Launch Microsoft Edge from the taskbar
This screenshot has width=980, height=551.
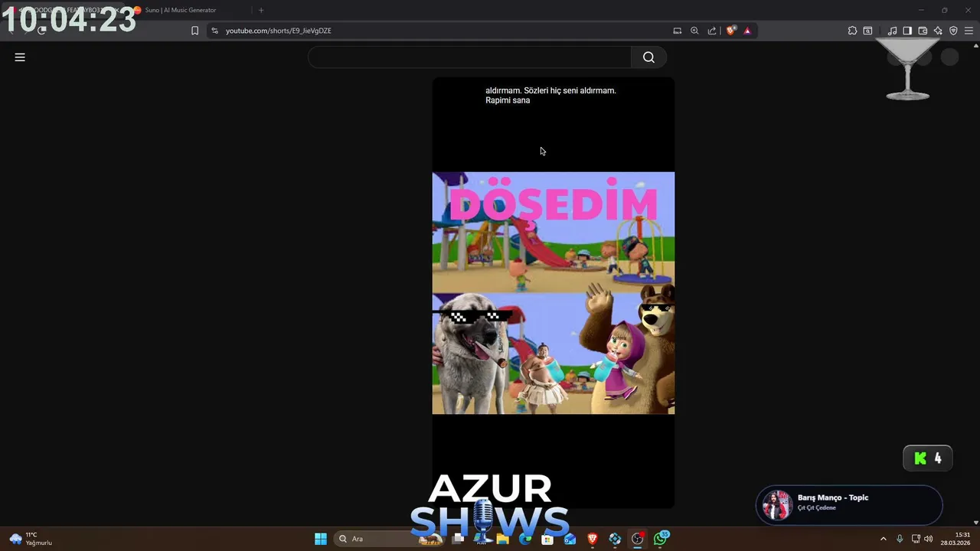tap(525, 539)
